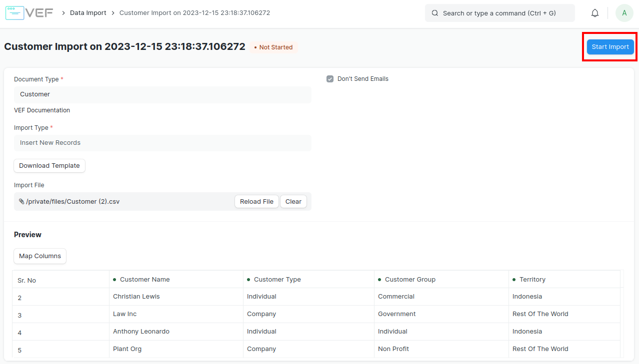The height and width of the screenshot is (364, 639).
Task: Toggle the Don't Send Emails checkbox
Action: tap(330, 79)
